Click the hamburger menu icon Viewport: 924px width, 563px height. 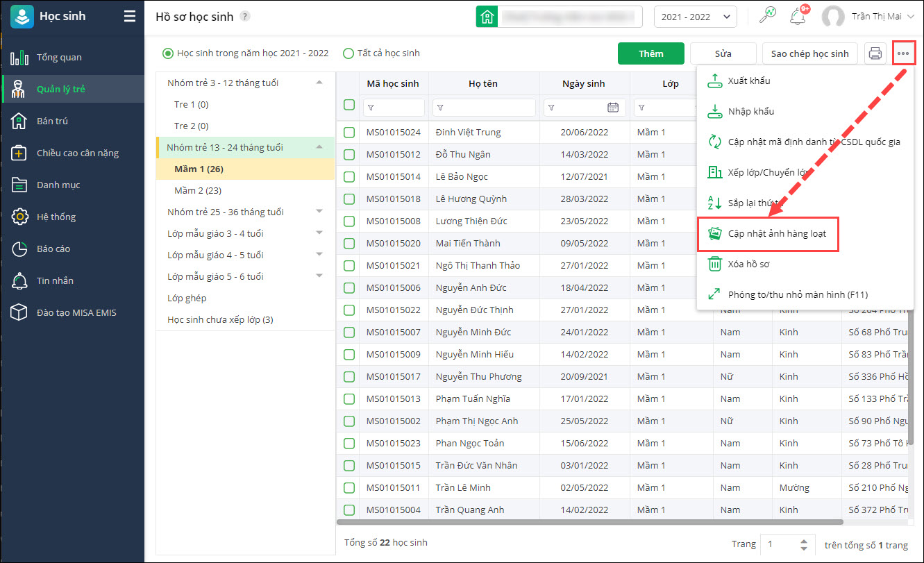(x=130, y=17)
